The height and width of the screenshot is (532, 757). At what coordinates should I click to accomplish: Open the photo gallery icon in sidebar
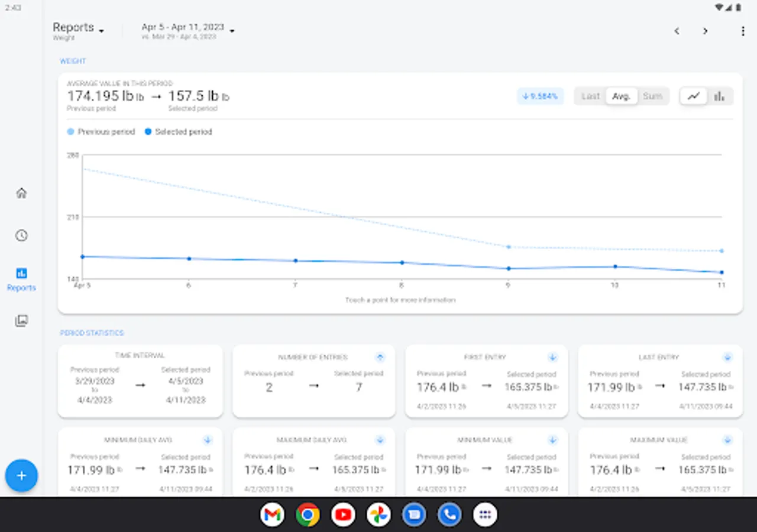click(21, 321)
